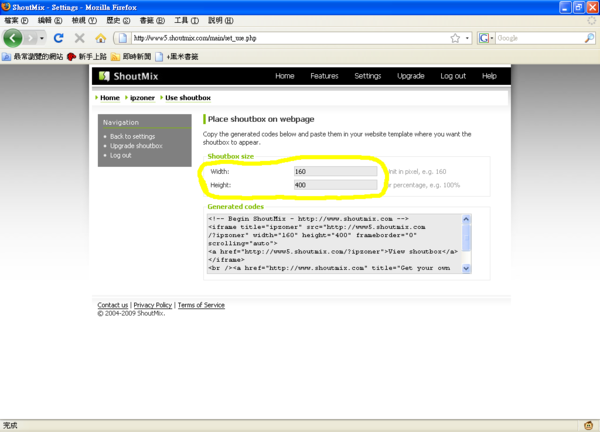Open the 編輯 (Edit) menu
The height and width of the screenshot is (432, 600).
click(50, 20)
